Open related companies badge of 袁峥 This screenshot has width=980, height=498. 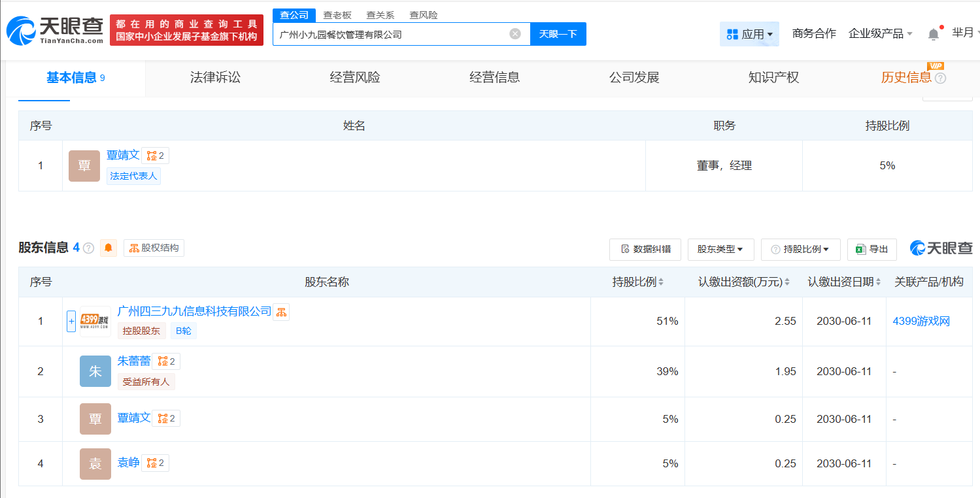tap(155, 463)
